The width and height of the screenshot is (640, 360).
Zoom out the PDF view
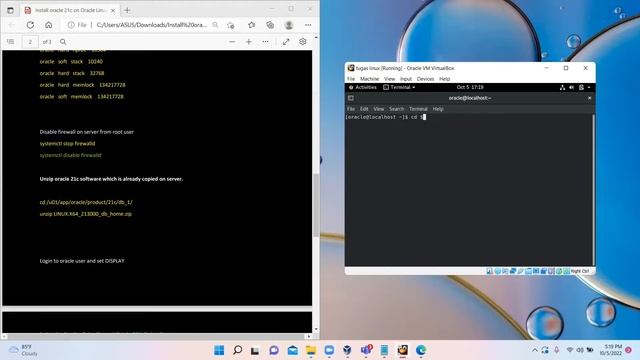coord(232,42)
